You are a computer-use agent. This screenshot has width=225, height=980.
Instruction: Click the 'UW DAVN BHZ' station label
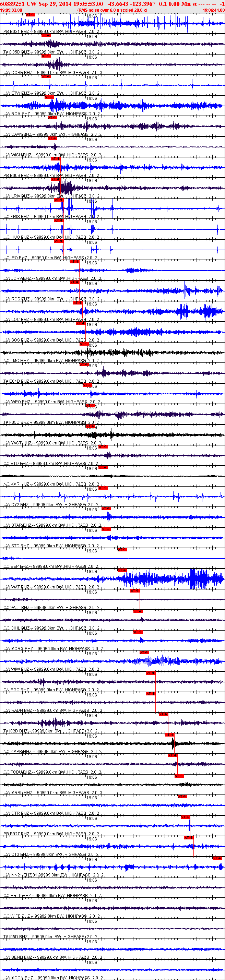point(18,134)
